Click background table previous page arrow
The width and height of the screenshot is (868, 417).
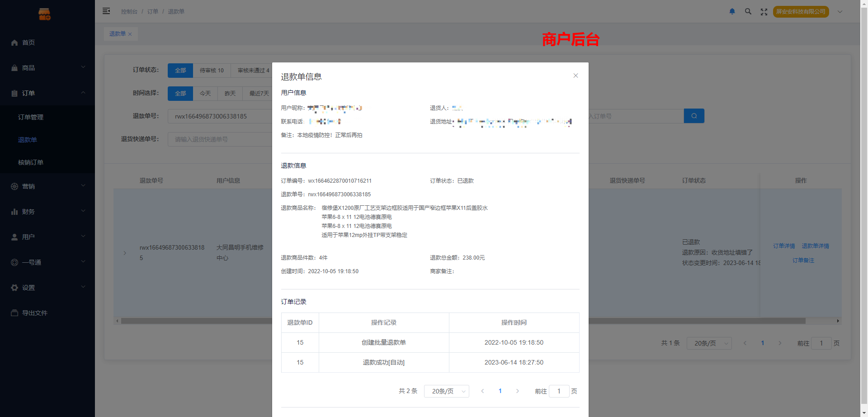coord(745,343)
